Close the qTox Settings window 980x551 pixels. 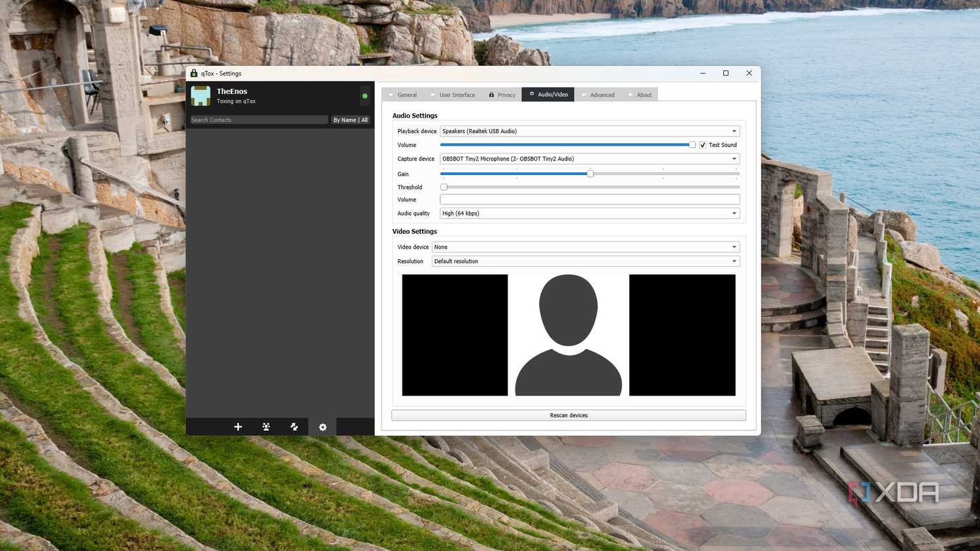[x=749, y=73]
